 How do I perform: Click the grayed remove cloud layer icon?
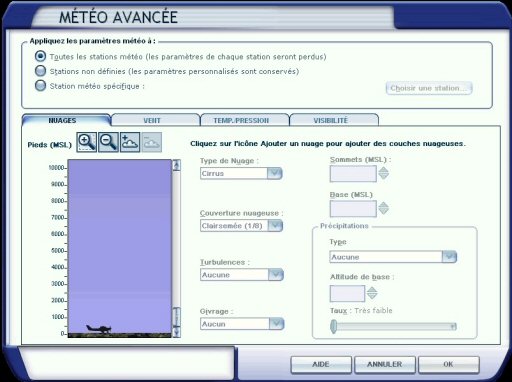(152, 142)
